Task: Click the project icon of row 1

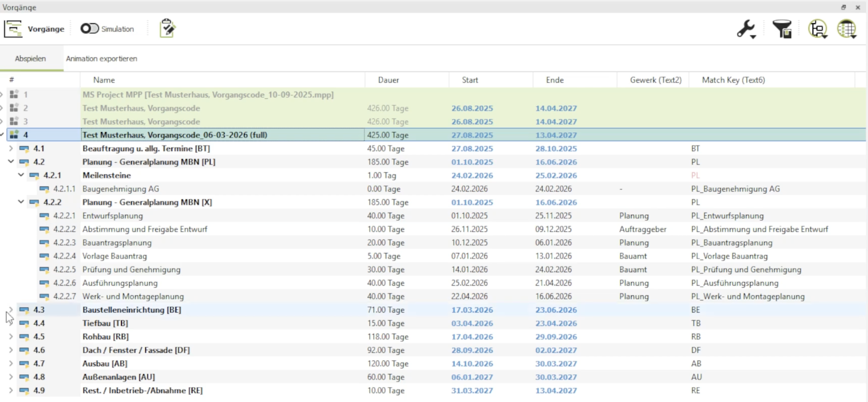Action: [x=14, y=94]
